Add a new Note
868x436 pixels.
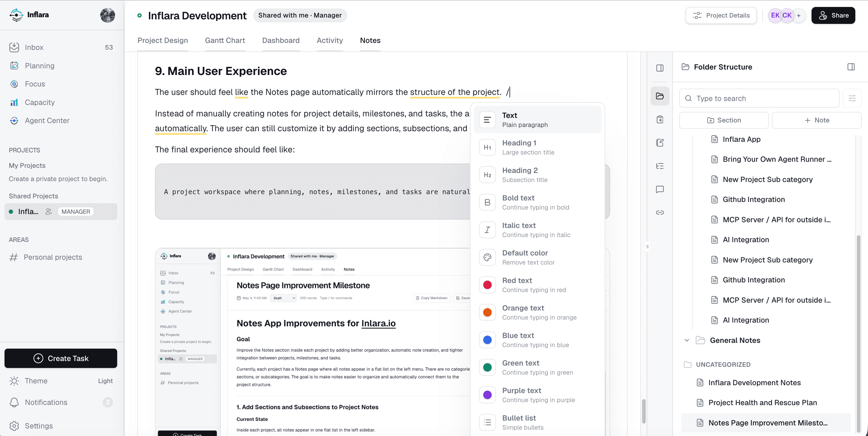point(816,120)
